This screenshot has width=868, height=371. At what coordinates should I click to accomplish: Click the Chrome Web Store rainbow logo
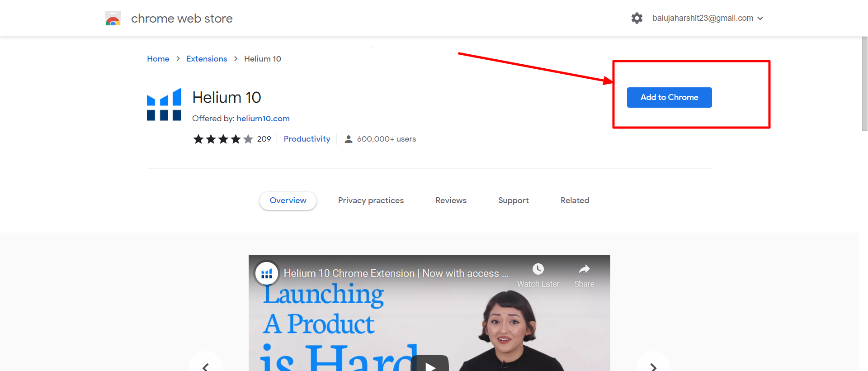point(113,19)
